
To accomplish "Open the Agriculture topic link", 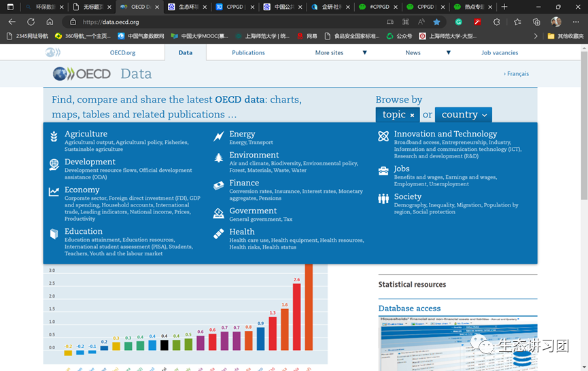I will (x=86, y=134).
